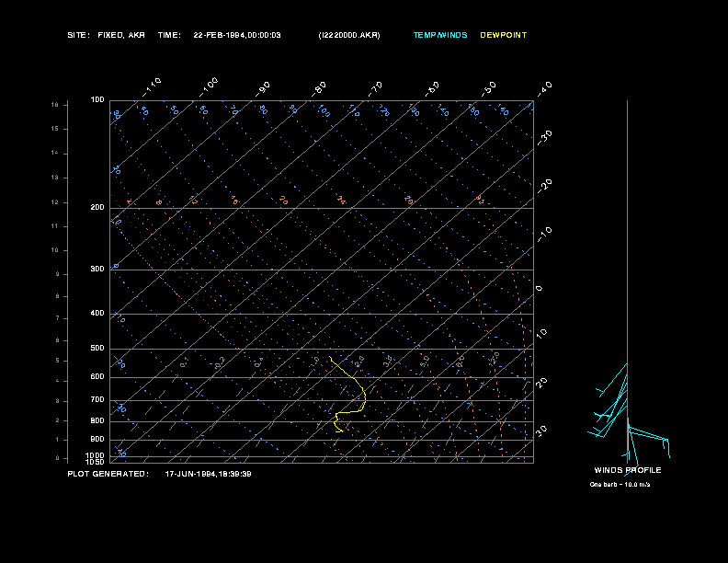Click the SITE: header label
This screenshot has height=563, width=728.
(78, 35)
